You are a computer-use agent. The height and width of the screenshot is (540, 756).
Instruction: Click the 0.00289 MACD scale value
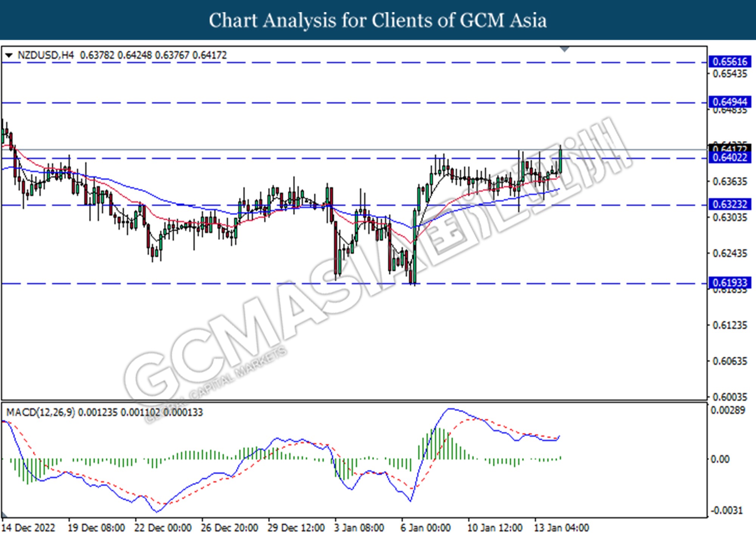[728, 410]
